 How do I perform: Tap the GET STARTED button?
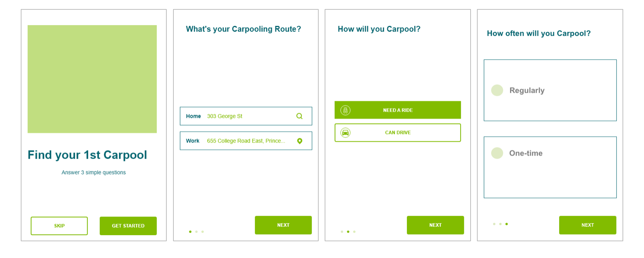click(128, 226)
